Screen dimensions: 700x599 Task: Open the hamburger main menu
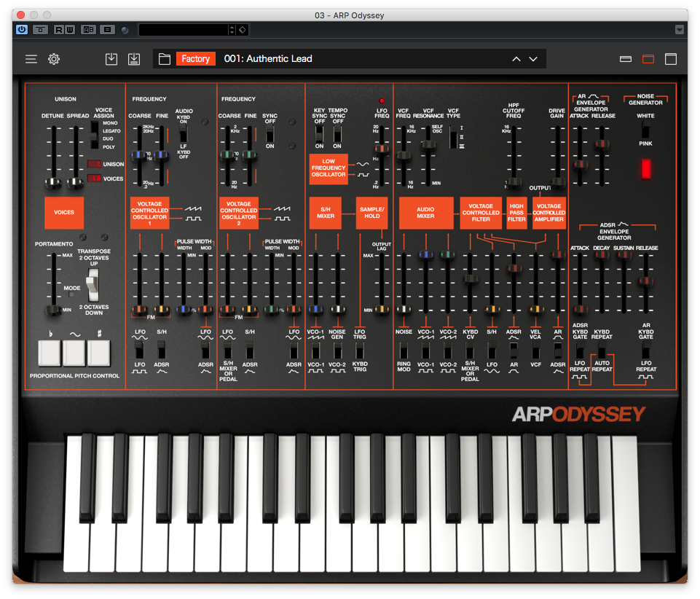pyautogui.click(x=31, y=59)
